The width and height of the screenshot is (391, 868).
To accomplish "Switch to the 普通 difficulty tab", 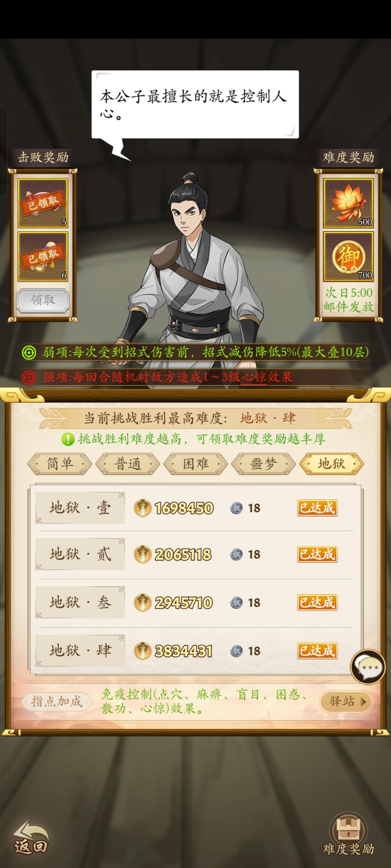I will [x=127, y=464].
